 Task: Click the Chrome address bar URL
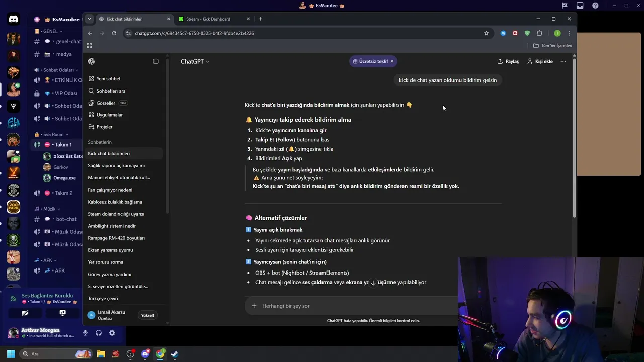(194, 33)
